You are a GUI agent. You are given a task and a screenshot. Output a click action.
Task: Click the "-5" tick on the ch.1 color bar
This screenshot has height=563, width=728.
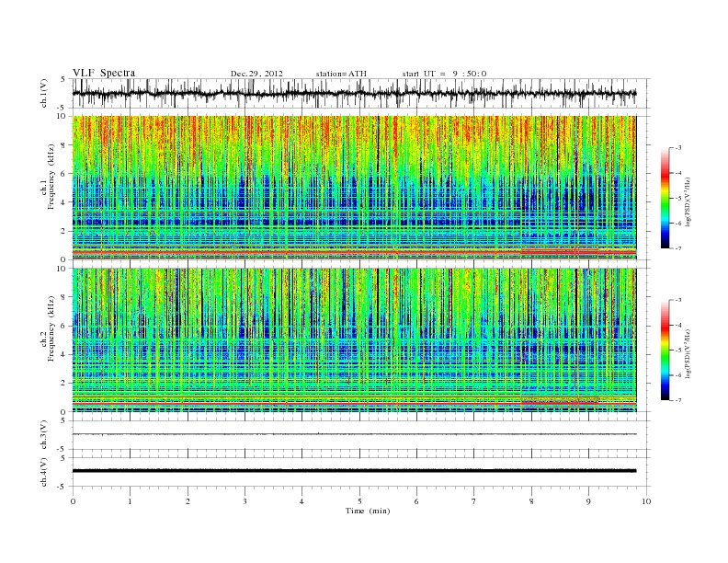(678, 199)
